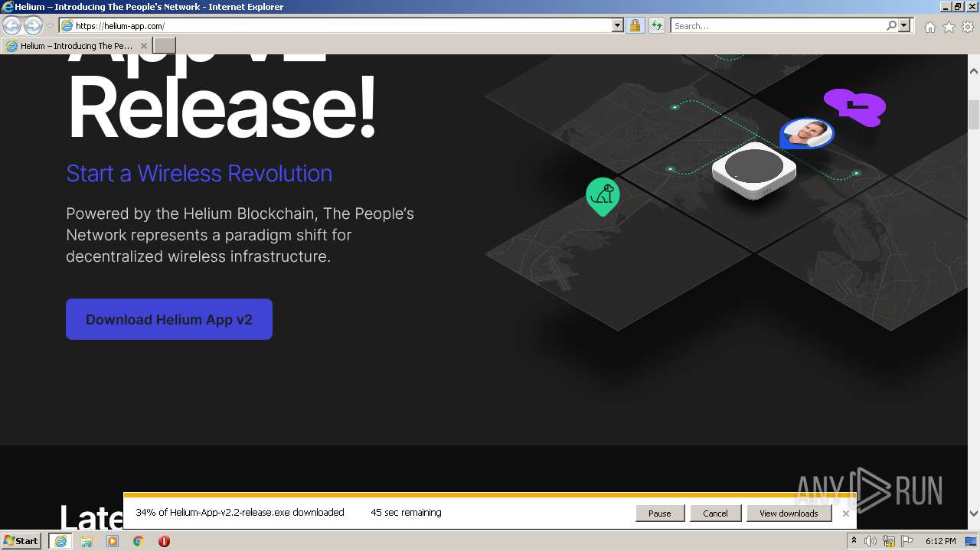Click the volume speaker tray icon

point(871,541)
